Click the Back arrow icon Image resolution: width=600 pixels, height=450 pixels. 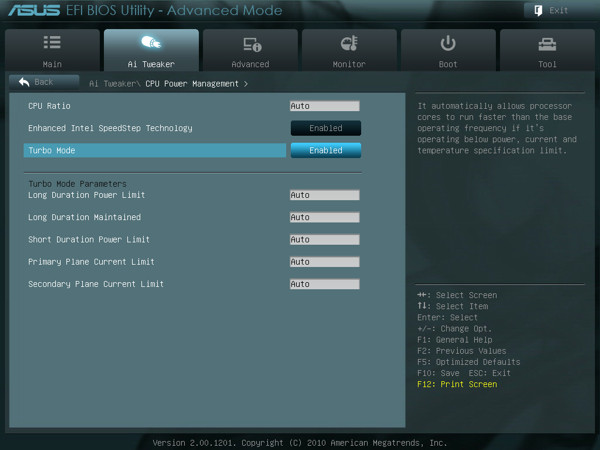(25, 82)
